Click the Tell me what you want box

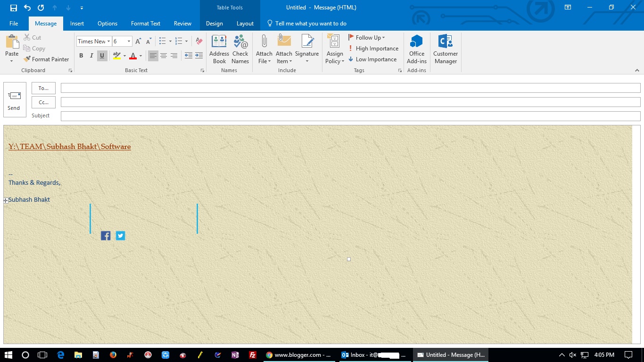tap(307, 24)
